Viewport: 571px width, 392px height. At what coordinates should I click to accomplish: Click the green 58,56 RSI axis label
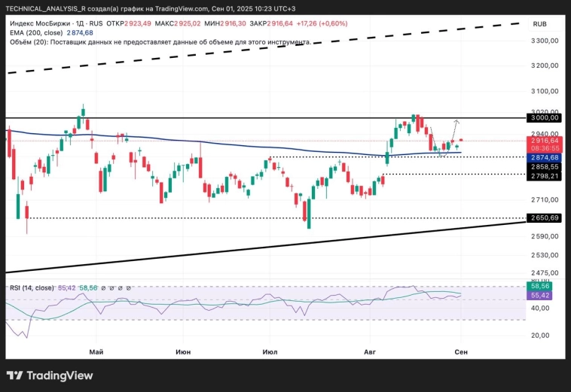[539, 286]
